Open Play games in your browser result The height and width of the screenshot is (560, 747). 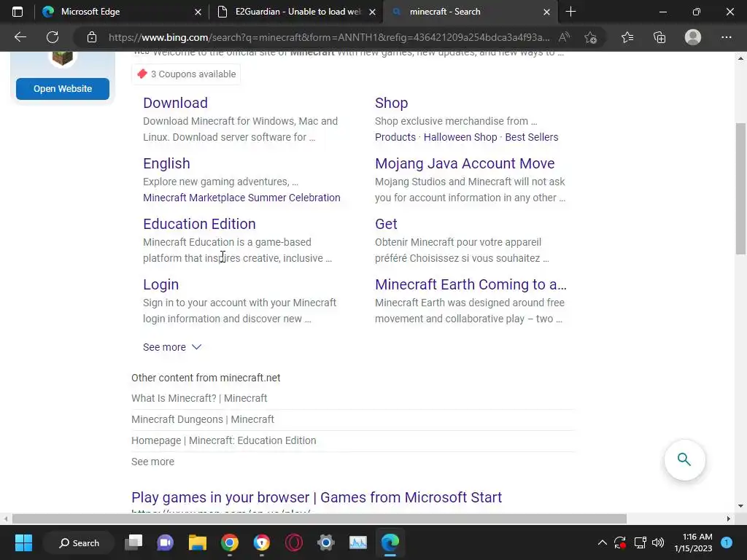317,497
